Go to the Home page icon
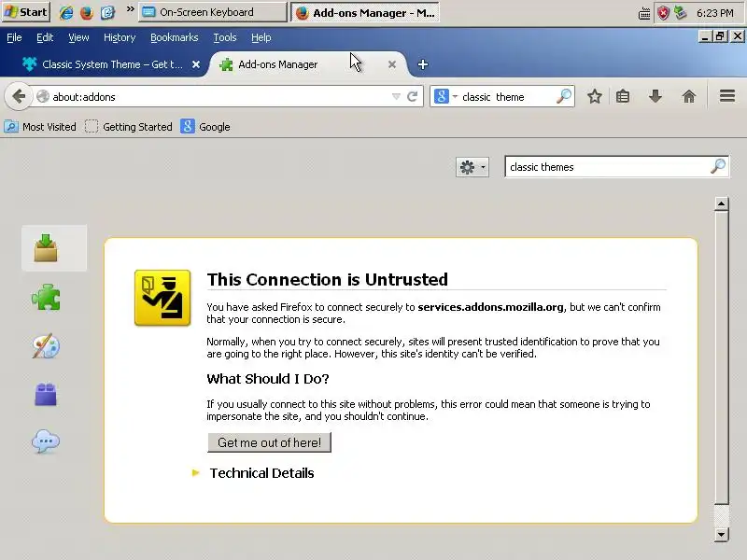747x560 pixels. [689, 97]
